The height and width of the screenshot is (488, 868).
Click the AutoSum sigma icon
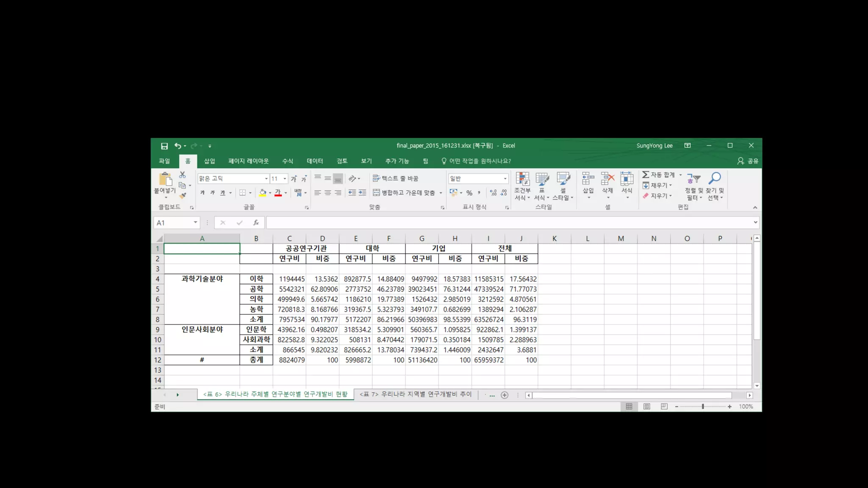645,175
